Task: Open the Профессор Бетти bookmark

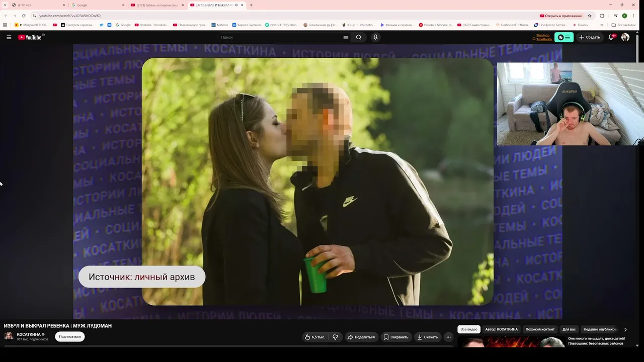Action: click(x=550, y=25)
